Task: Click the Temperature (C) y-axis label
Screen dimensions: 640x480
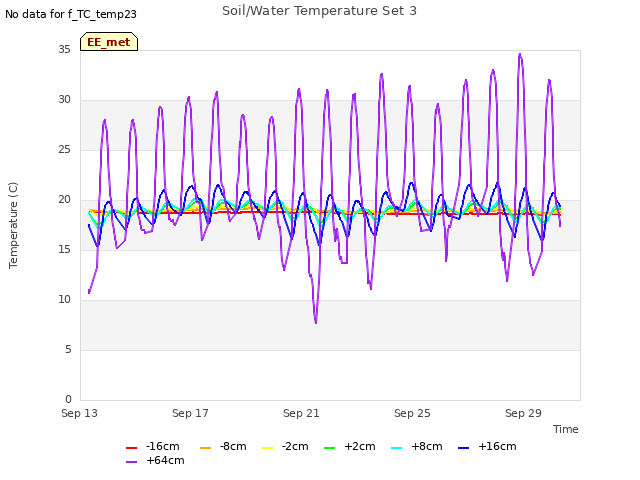Action: coord(13,225)
